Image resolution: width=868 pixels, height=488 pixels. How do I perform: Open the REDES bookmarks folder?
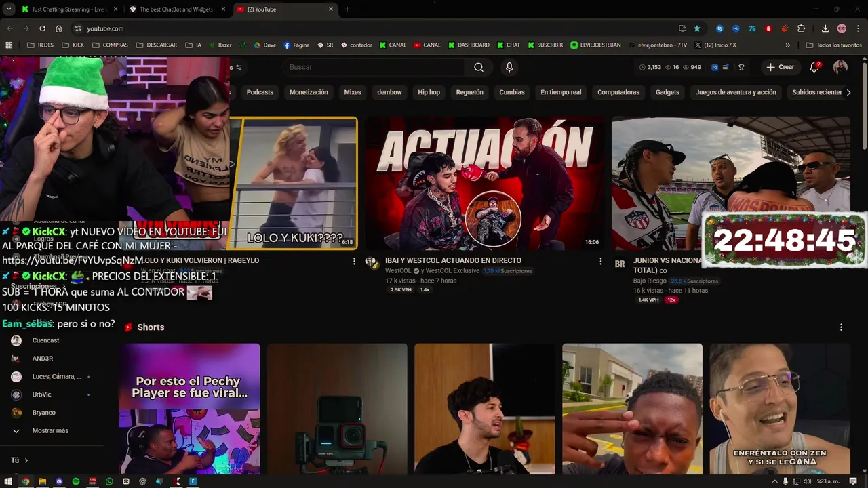[x=40, y=45]
